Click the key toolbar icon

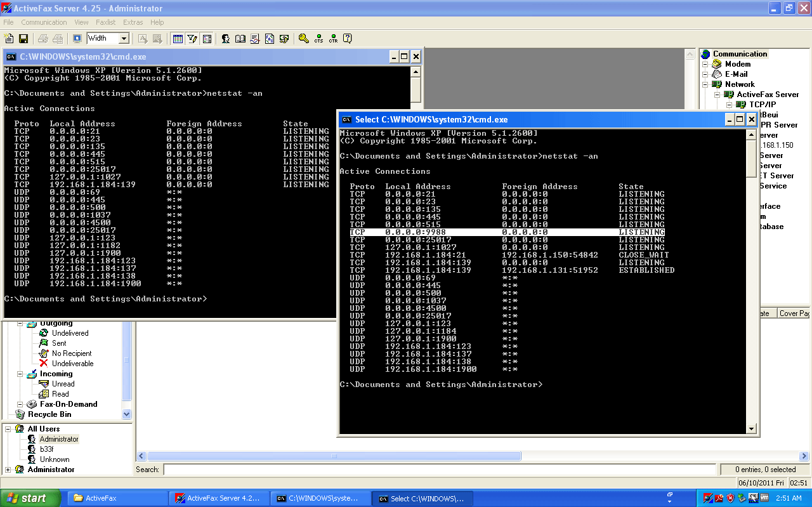[304, 39]
